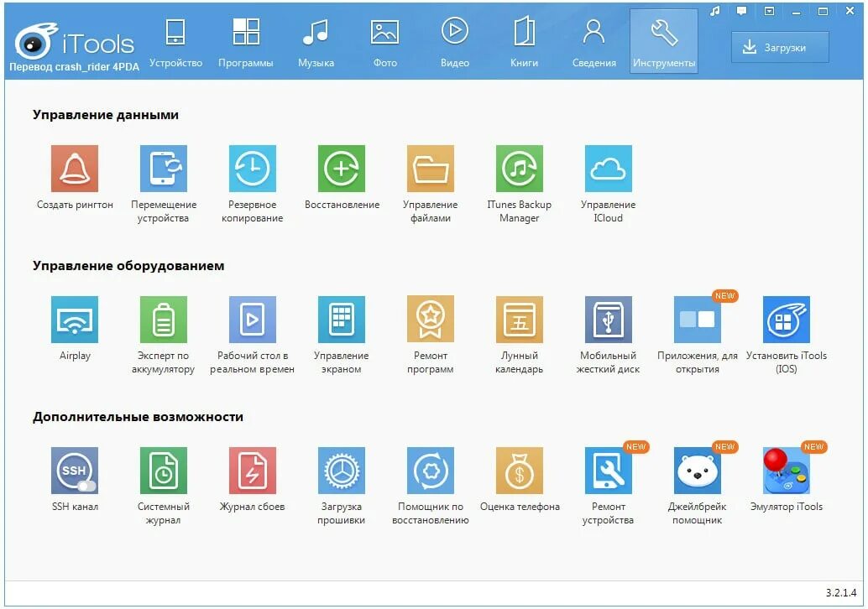
Task: Open the Создать рингтон tool
Action: pos(75,169)
